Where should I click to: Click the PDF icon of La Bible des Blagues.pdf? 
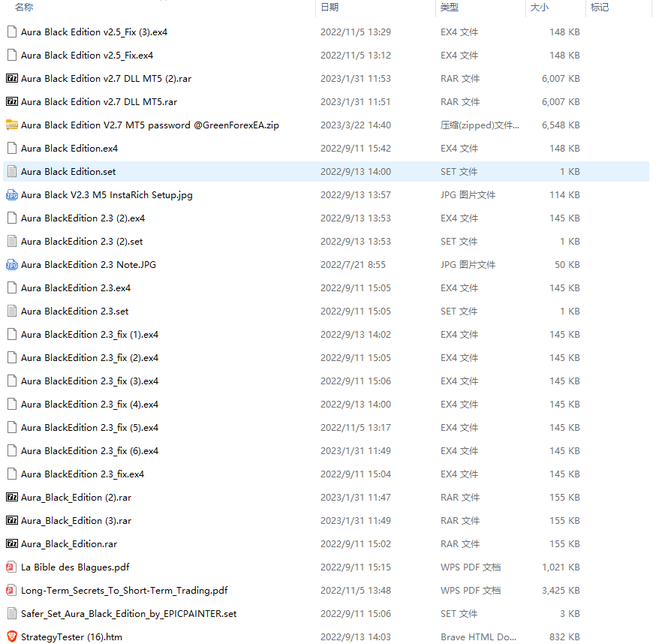click(12, 567)
